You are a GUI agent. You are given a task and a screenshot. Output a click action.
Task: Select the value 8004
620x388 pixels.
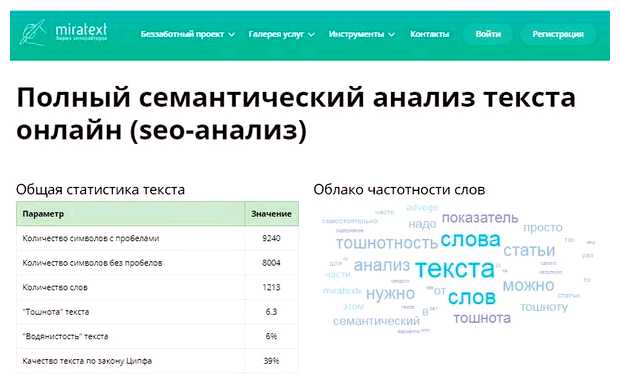[271, 263]
